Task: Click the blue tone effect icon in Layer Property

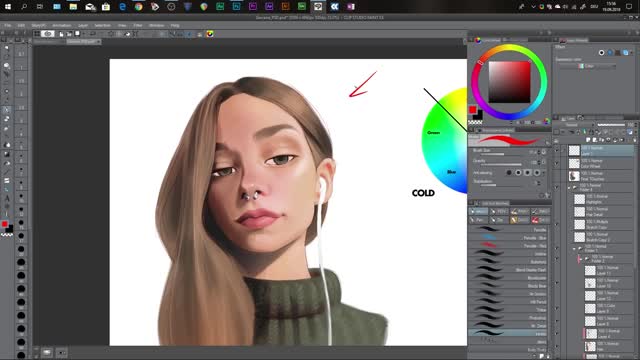Action: point(610,53)
